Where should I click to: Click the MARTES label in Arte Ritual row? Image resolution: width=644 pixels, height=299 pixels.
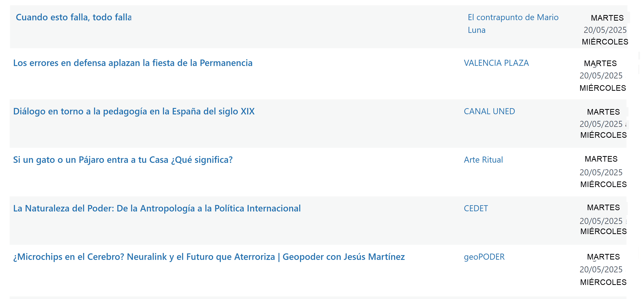point(601,159)
